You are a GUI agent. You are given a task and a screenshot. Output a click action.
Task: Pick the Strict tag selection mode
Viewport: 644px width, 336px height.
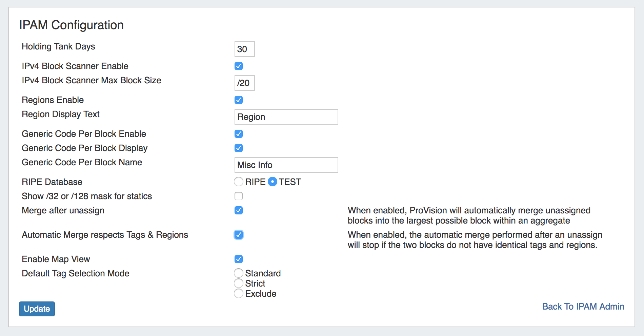point(239,283)
